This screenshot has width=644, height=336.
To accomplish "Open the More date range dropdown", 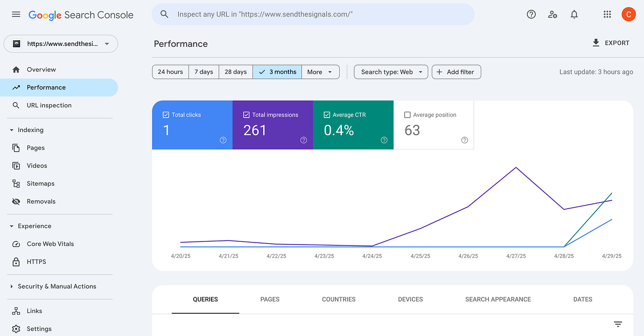I will coord(321,72).
